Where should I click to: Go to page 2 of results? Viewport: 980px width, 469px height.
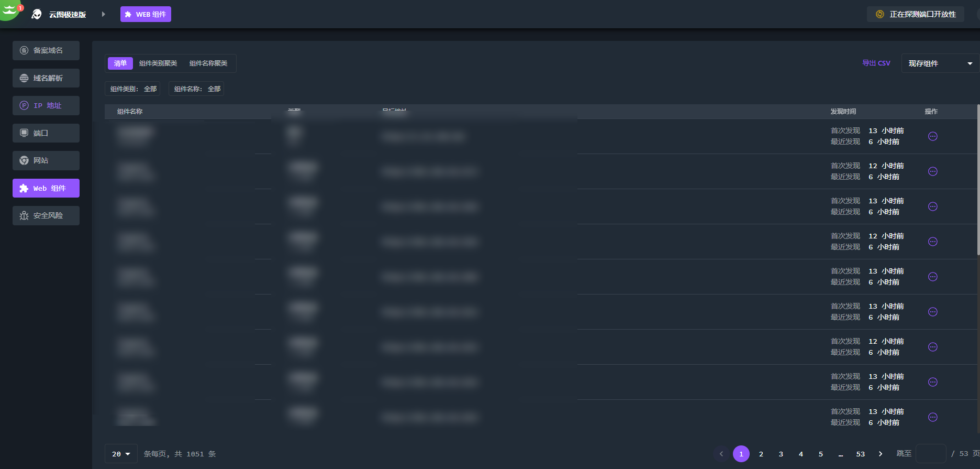pos(761,454)
